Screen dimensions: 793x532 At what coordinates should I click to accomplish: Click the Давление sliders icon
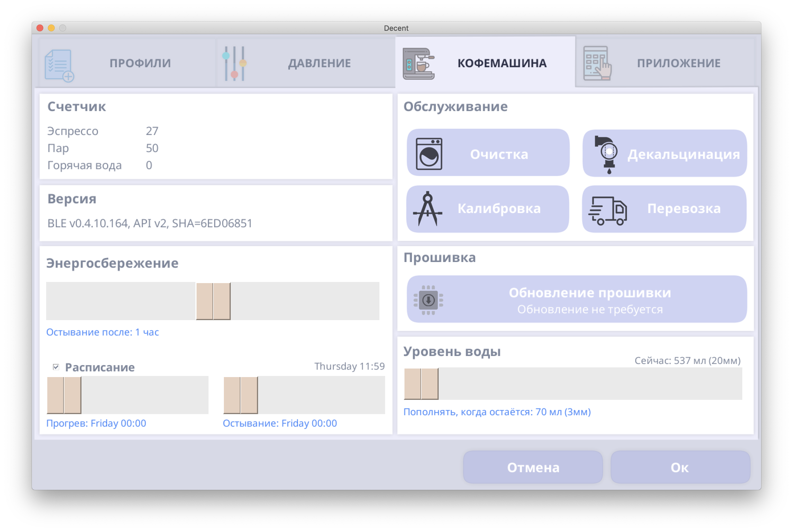click(x=234, y=64)
